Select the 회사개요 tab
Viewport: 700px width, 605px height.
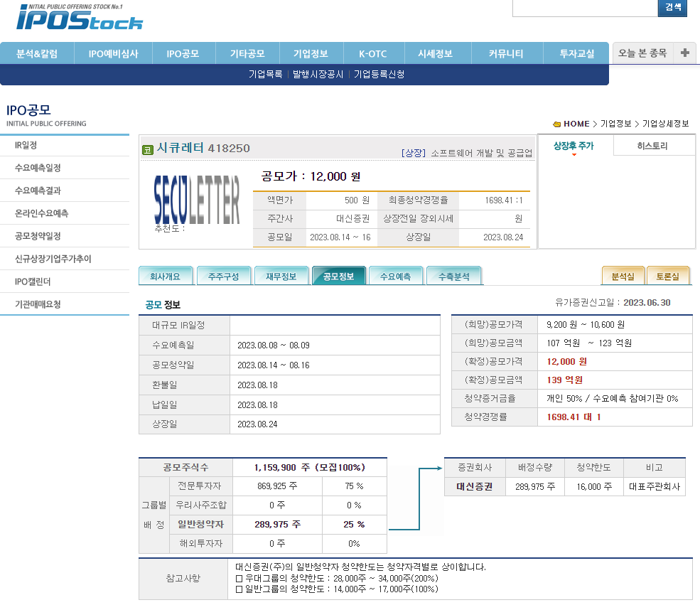(165, 276)
